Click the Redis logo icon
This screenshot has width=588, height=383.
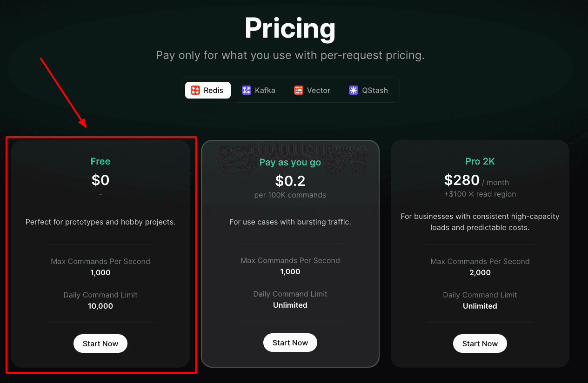coord(195,90)
